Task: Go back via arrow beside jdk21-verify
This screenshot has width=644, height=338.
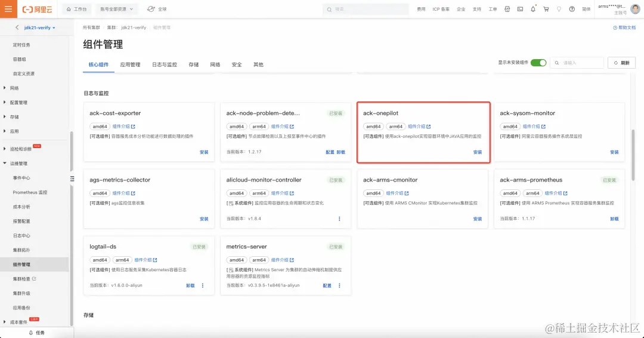Action: [x=17, y=27]
